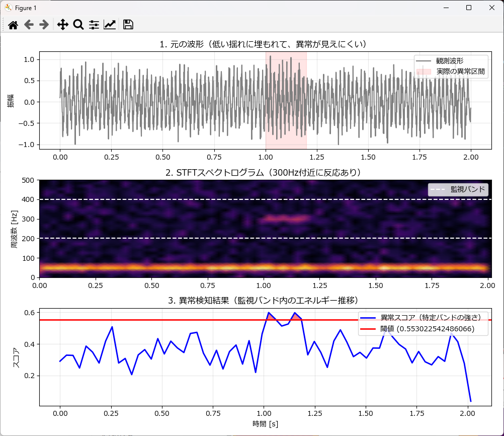
Task: Minimize the Figure 1 window
Action: tap(445, 8)
